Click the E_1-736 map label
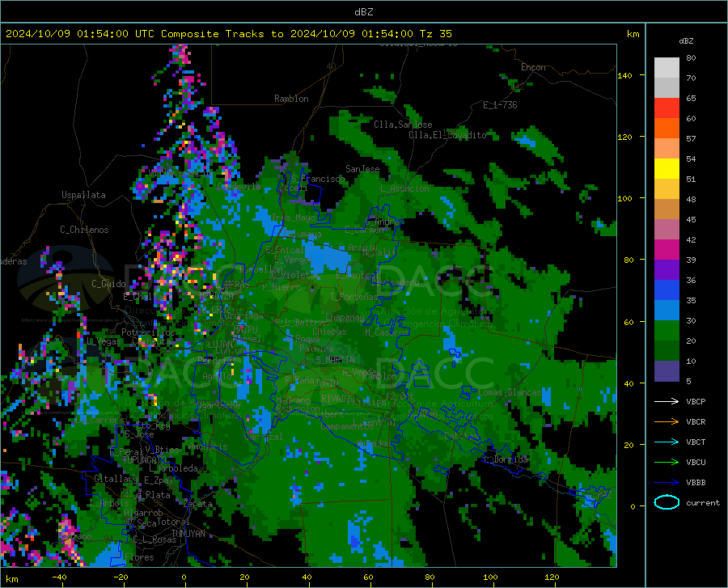Screen dimensions: 728x588 (500, 105)
